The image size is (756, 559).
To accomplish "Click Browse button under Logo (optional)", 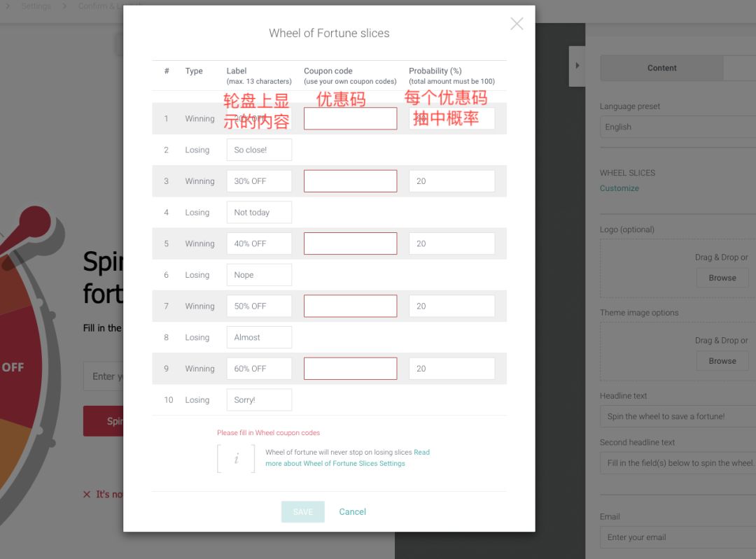I will 722,278.
